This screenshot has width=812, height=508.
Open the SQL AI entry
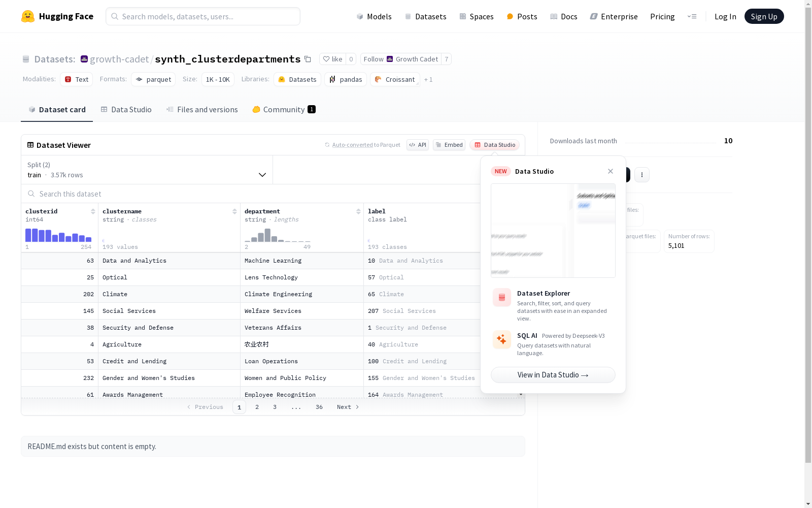(553, 344)
